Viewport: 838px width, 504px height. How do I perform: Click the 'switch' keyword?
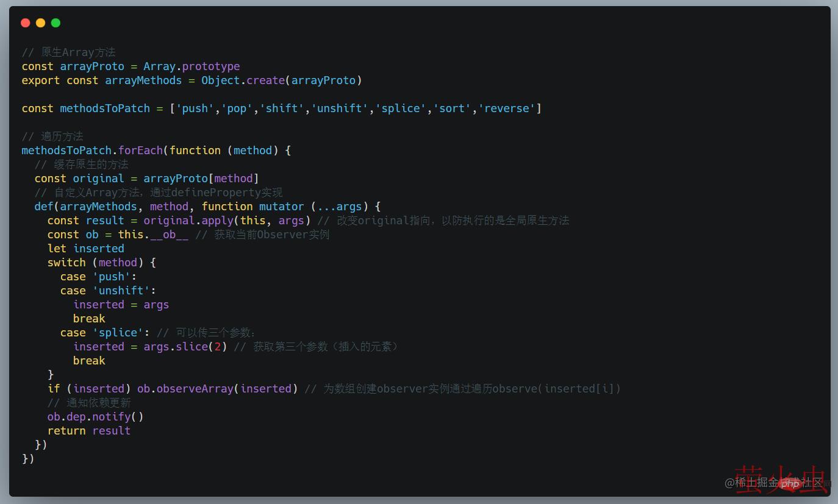pyautogui.click(x=66, y=263)
